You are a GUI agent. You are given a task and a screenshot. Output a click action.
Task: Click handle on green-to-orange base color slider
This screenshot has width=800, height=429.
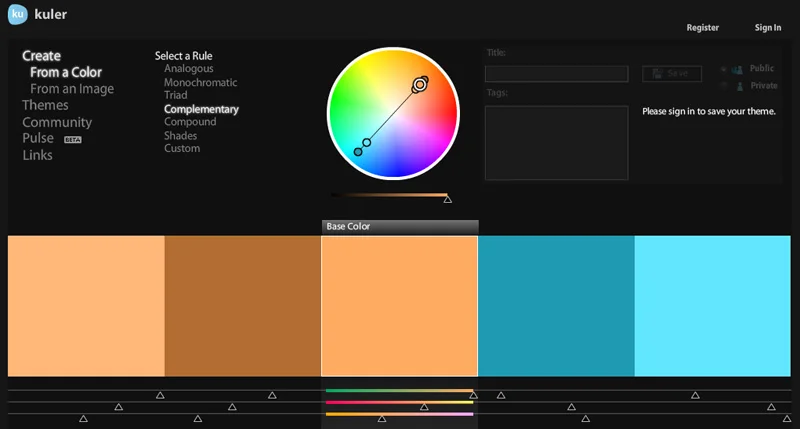(473, 395)
